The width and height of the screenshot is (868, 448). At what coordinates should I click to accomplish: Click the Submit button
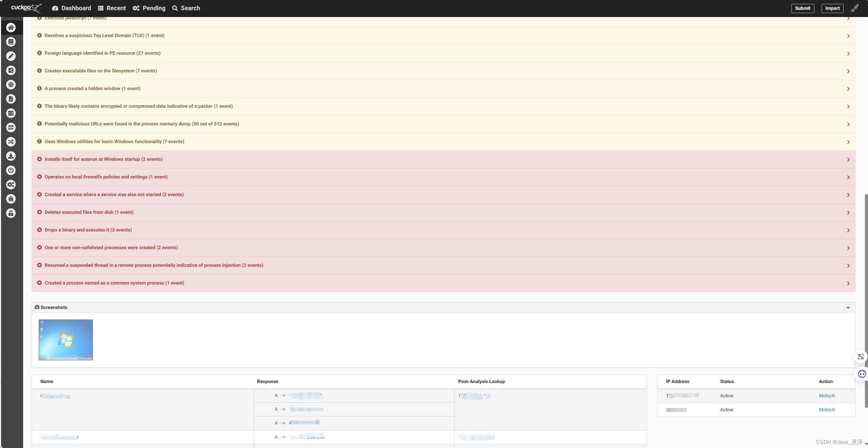(x=802, y=8)
